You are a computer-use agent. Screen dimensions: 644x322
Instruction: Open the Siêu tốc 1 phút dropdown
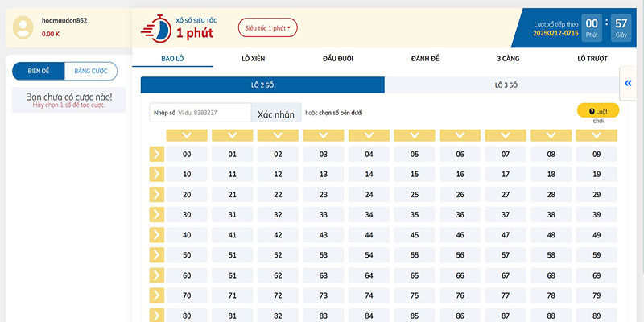[268, 28]
